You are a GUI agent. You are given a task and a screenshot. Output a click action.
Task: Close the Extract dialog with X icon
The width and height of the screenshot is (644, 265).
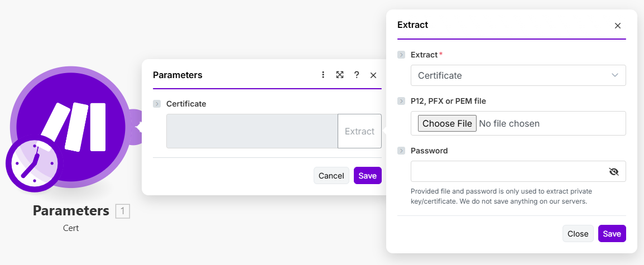pyautogui.click(x=617, y=26)
